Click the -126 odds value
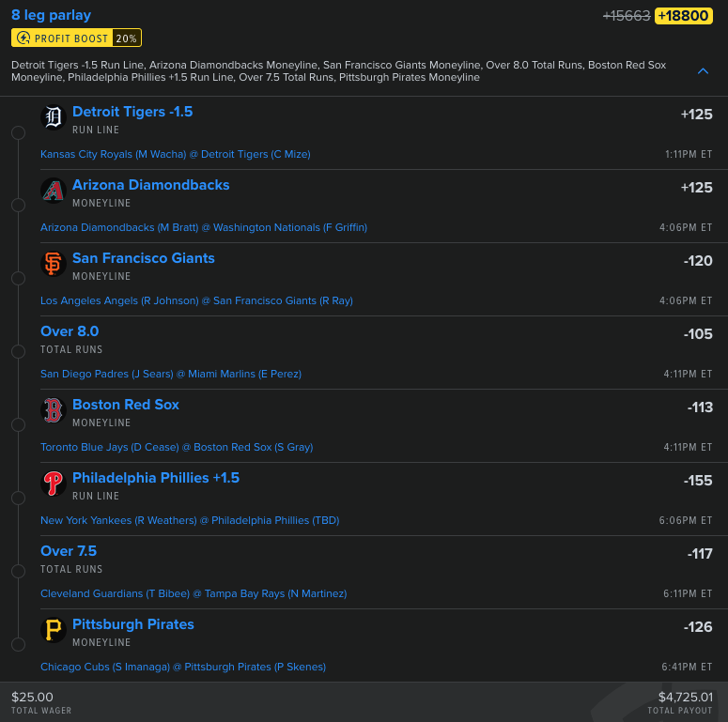This screenshot has width=728, height=722. [x=698, y=627]
